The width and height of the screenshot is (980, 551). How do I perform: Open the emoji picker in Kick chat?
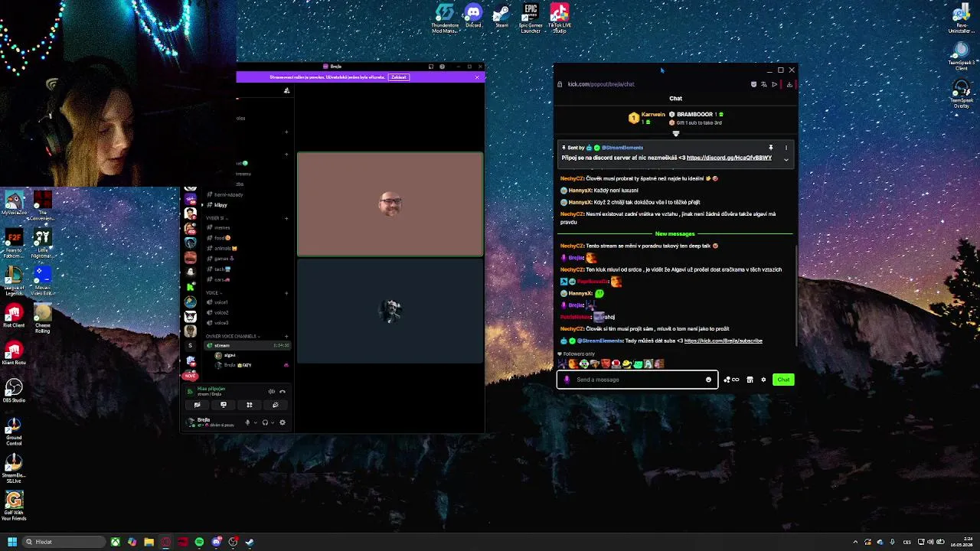(708, 380)
